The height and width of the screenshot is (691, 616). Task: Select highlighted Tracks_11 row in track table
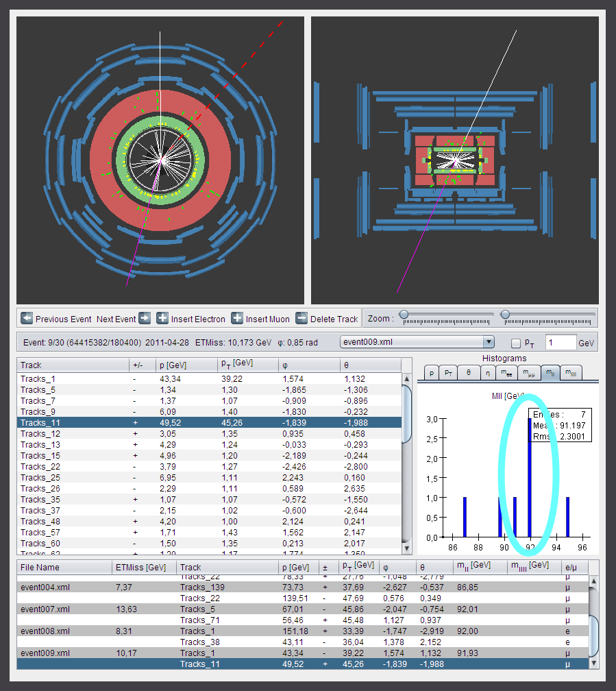[209, 423]
